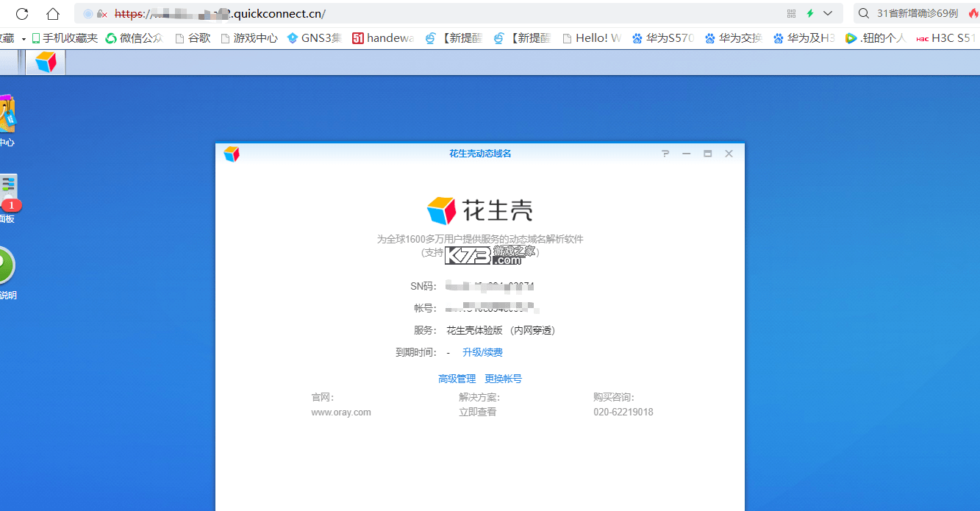Image resolution: width=980 pixels, height=511 pixels.
Task: Click the search box showing 31省新增确诊69例
Action: pyautogui.click(x=918, y=13)
